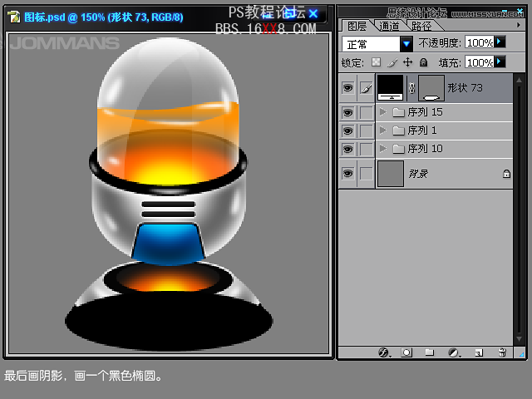This screenshot has height=399, width=532.
Task: Select the 形状 73 vector mask thumbnail
Action: (431, 87)
